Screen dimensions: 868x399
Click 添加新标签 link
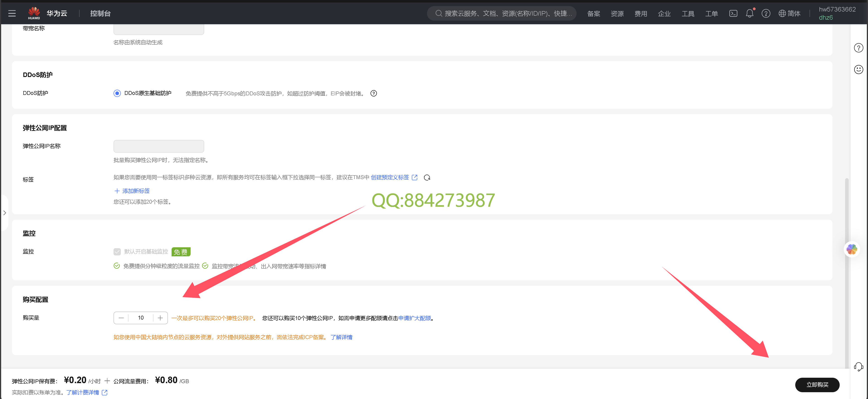click(x=132, y=191)
